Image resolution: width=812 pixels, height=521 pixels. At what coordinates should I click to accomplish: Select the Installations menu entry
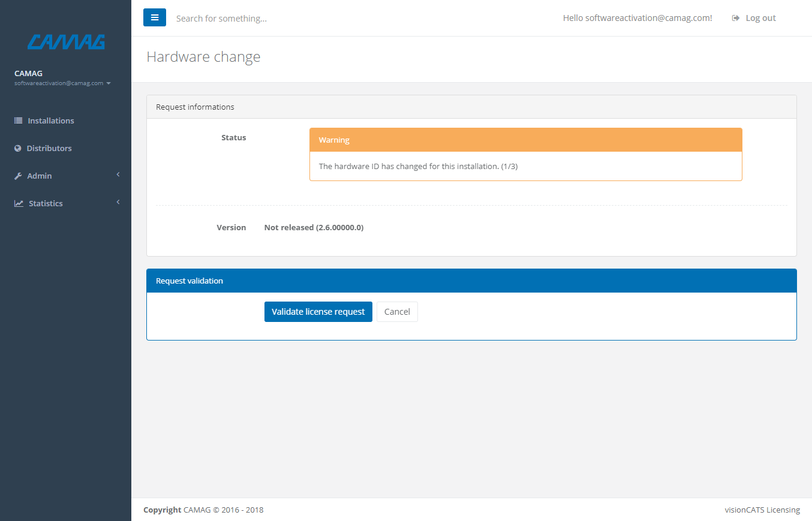51,120
